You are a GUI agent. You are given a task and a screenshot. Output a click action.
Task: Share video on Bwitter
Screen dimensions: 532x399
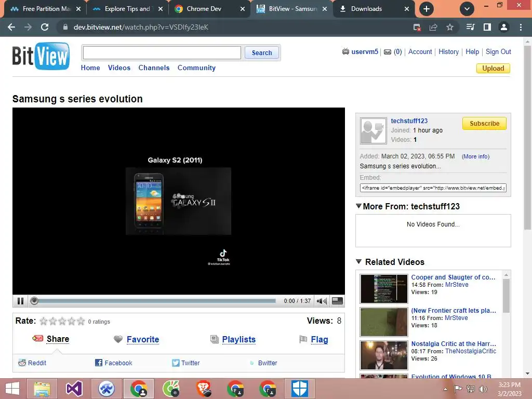[x=268, y=363]
